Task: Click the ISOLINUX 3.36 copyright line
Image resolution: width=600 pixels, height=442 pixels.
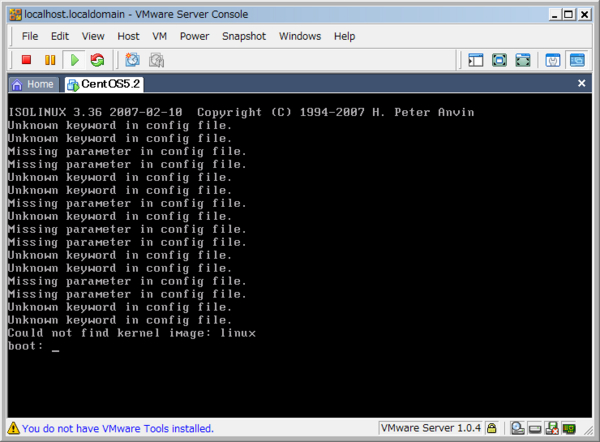Action: (x=241, y=112)
